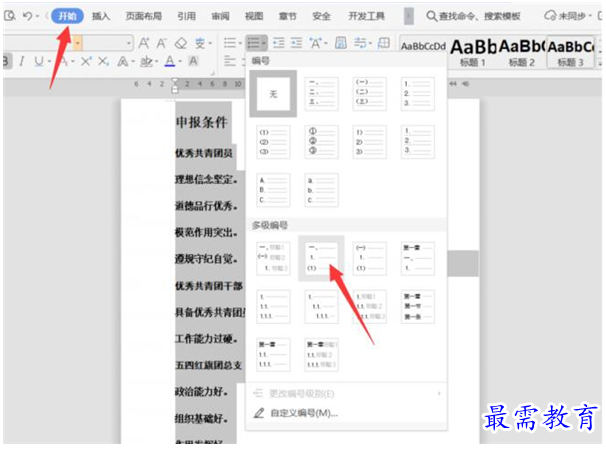Screen dimensions: 606x449
Task: Switch to the 视图 tab
Action: 254,16
